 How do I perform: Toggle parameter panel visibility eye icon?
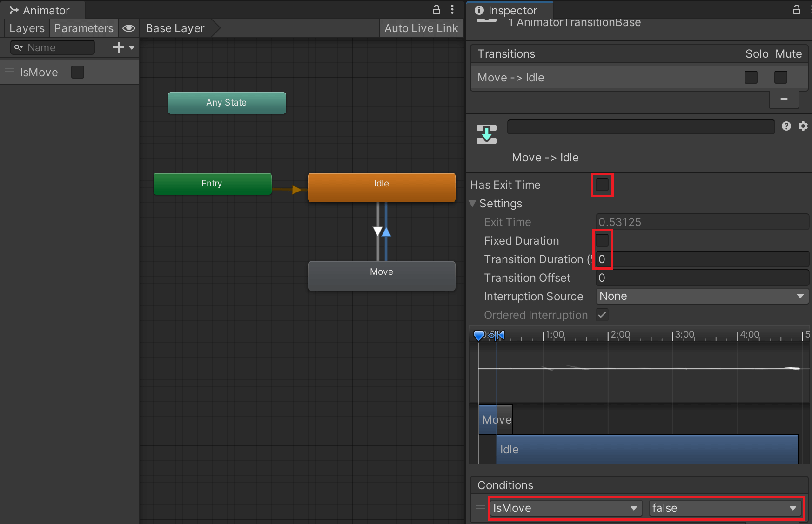(x=129, y=28)
